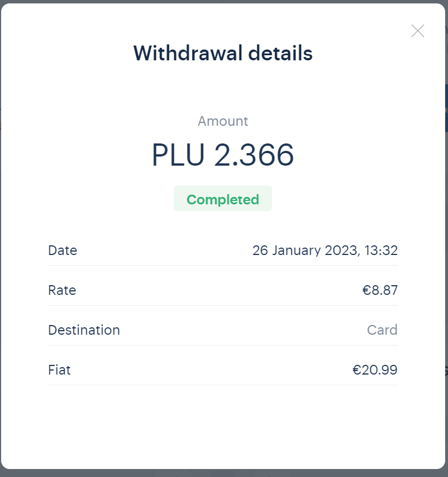Click the PLU currency code
This screenshot has width=448, height=477.
tap(178, 155)
